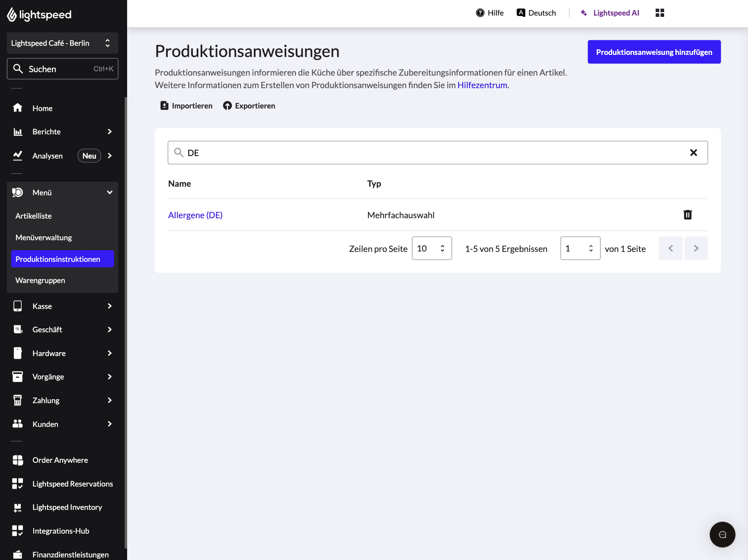Select Produktionsinstruktionen in the sidebar
Viewport: 748px width, 560px height.
pos(63,259)
